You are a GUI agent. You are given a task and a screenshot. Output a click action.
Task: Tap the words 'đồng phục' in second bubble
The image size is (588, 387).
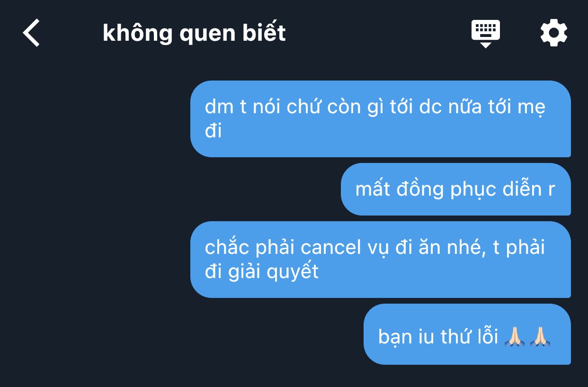(x=424, y=189)
